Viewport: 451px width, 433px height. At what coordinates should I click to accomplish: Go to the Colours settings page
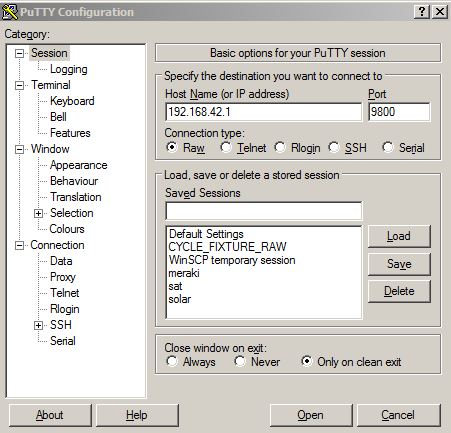[x=67, y=229]
